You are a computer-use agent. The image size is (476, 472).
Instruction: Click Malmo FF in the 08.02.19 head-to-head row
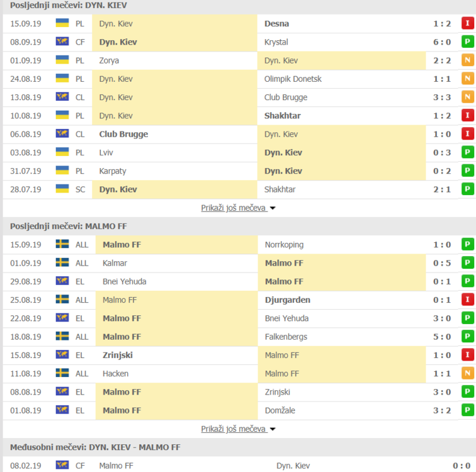[116, 466]
